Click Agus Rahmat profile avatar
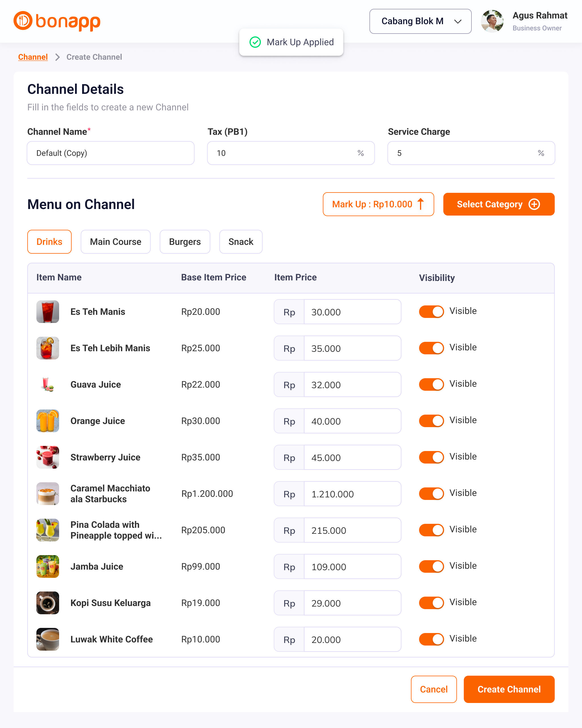This screenshot has width=582, height=728. (492, 21)
